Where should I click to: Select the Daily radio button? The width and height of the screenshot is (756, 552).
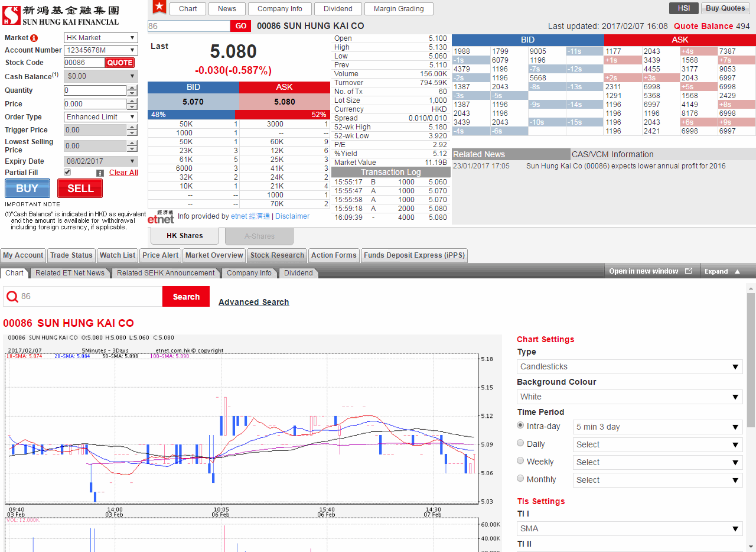click(520, 443)
